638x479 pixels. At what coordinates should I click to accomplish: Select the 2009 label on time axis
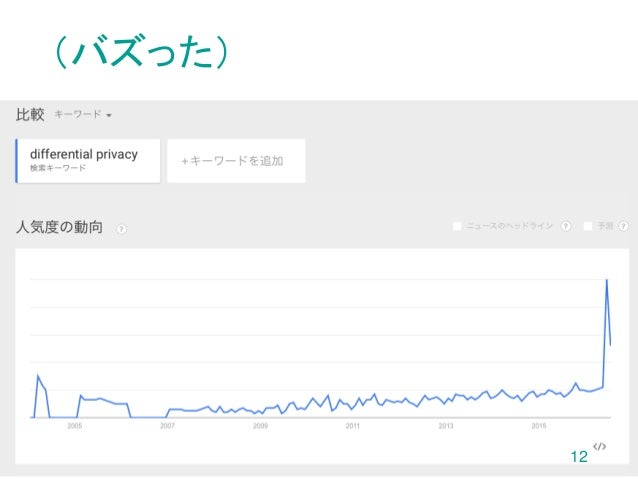tap(260, 426)
